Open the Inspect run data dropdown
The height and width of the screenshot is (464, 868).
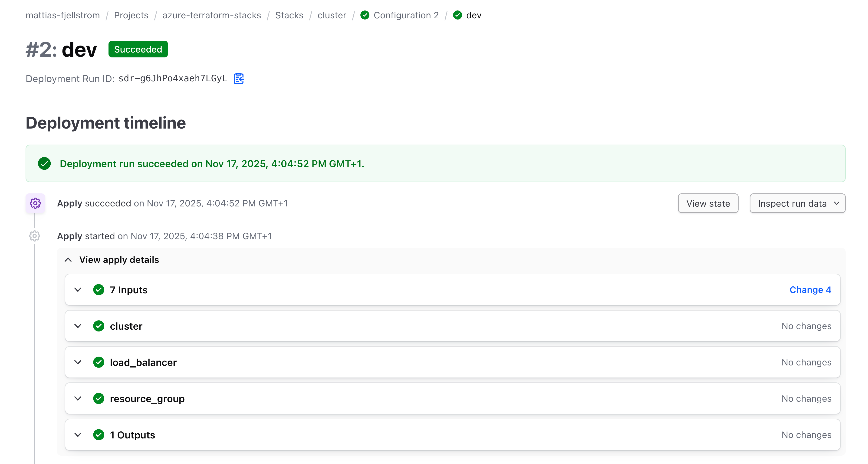click(797, 203)
